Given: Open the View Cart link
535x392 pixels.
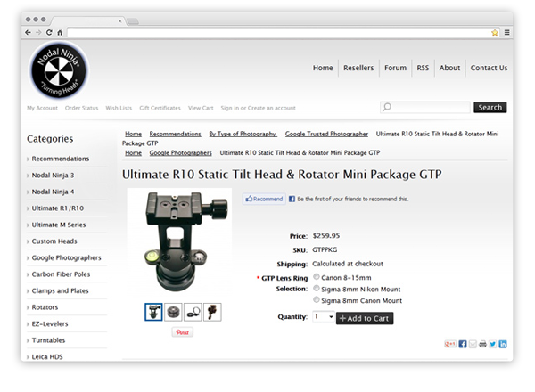Looking at the screenshot, I should point(201,108).
